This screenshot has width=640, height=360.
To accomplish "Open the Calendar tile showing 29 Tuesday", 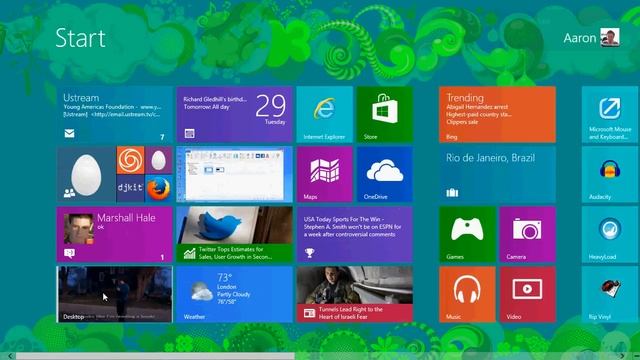I will point(234,114).
